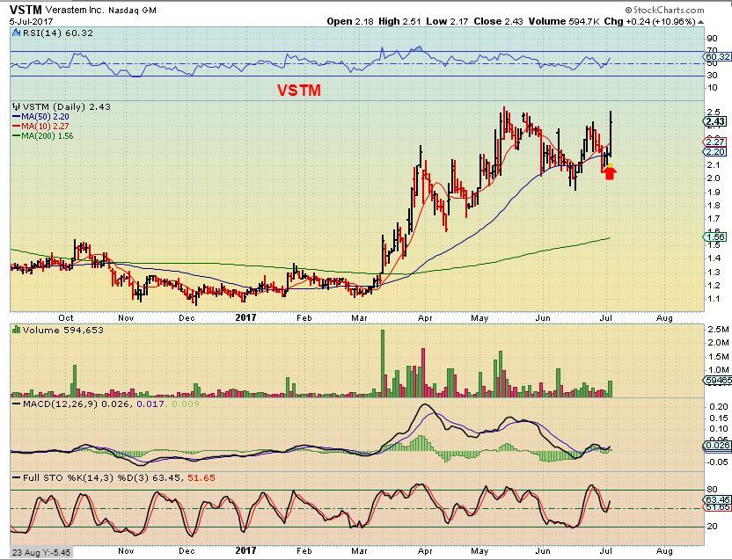The height and width of the screenshot is (560, 732).
Task: Click the RSI indicator icon
Action: click(16, 33)
